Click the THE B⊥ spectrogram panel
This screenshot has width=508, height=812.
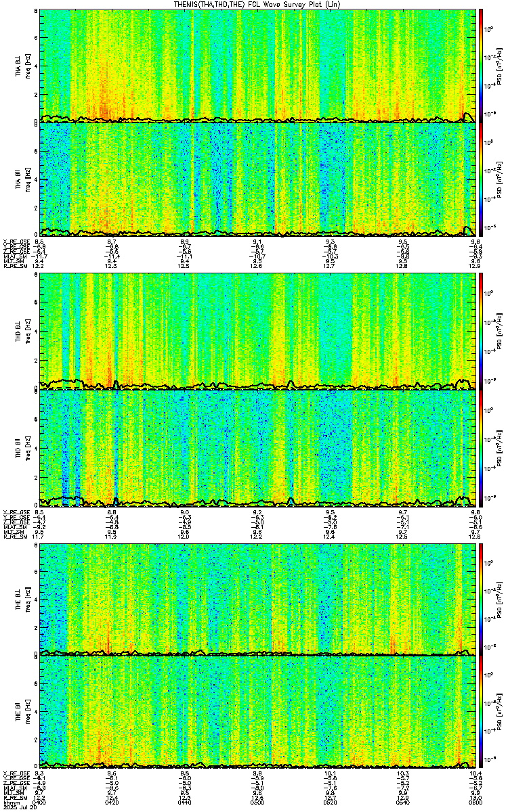point(257,599)
